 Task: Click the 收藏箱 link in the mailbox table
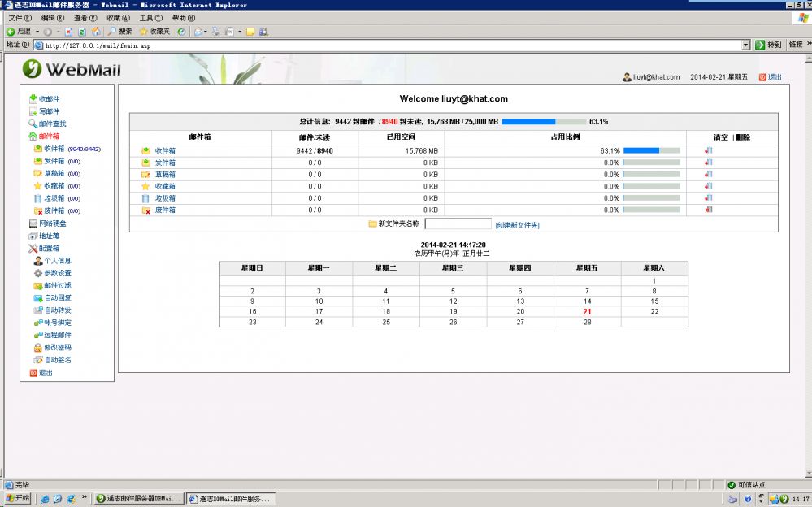165,186
